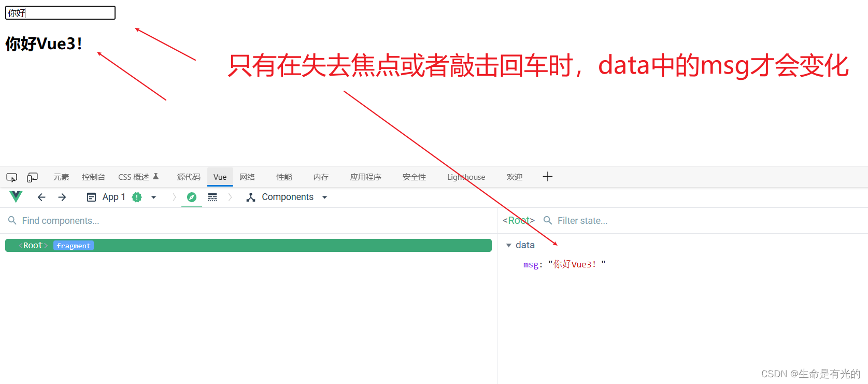Open the 欢迎 tab
The height and width of the screenshot is (384, 868).
[515, 177]
